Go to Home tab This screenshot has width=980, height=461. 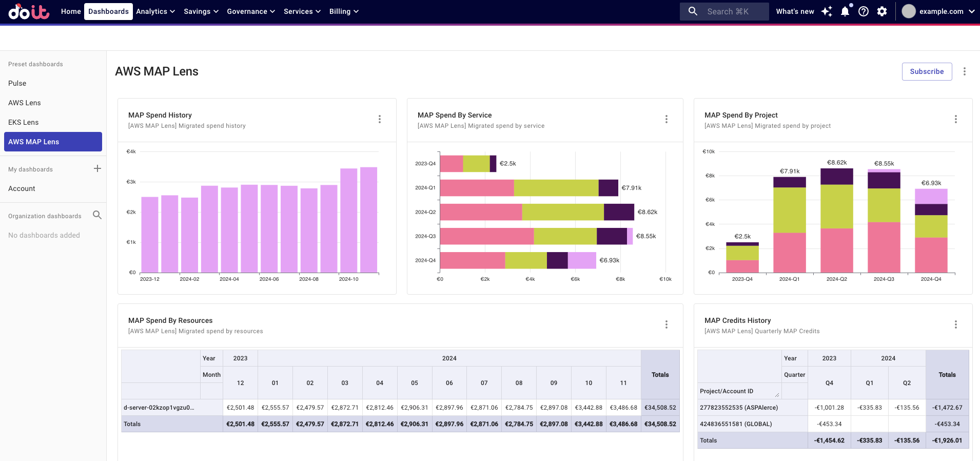(x=71, y=11)
